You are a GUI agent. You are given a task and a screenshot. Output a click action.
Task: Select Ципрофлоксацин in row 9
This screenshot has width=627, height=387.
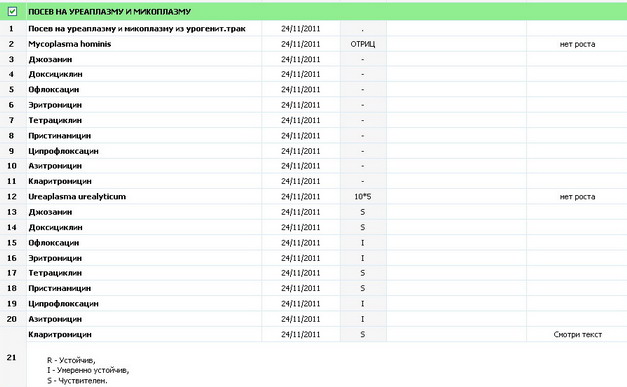coord(63,151)
